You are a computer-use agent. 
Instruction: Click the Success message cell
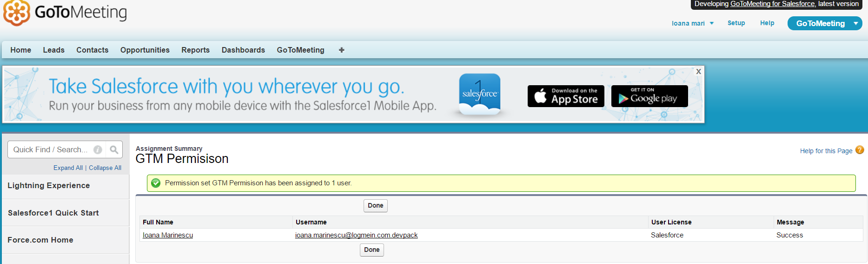[789, 235]
